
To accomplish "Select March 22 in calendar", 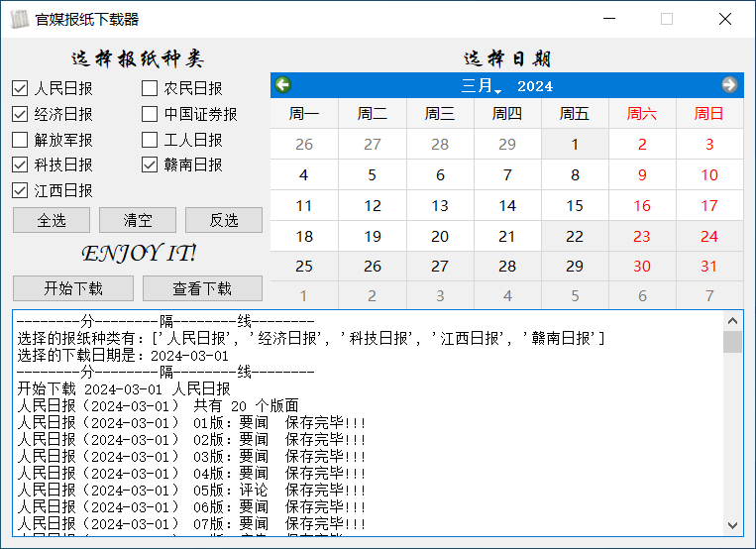I will (575, 237).
